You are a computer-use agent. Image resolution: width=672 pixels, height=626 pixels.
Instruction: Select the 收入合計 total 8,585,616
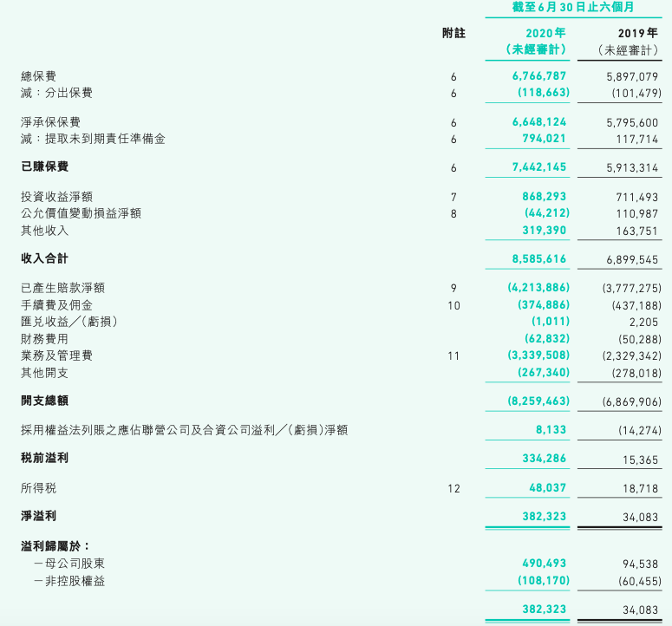coord(539,258)
